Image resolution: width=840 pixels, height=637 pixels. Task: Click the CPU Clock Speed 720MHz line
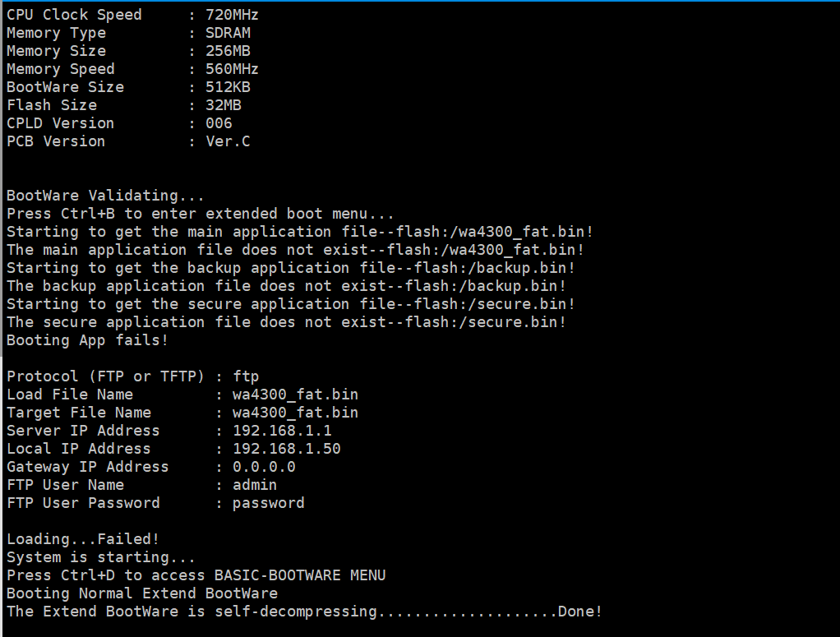132,15
